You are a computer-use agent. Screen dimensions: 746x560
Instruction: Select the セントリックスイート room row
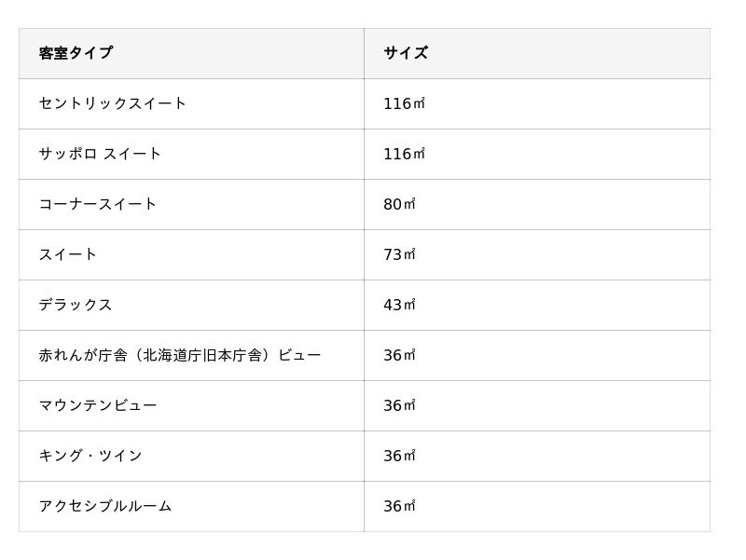[x=365, y=103]
